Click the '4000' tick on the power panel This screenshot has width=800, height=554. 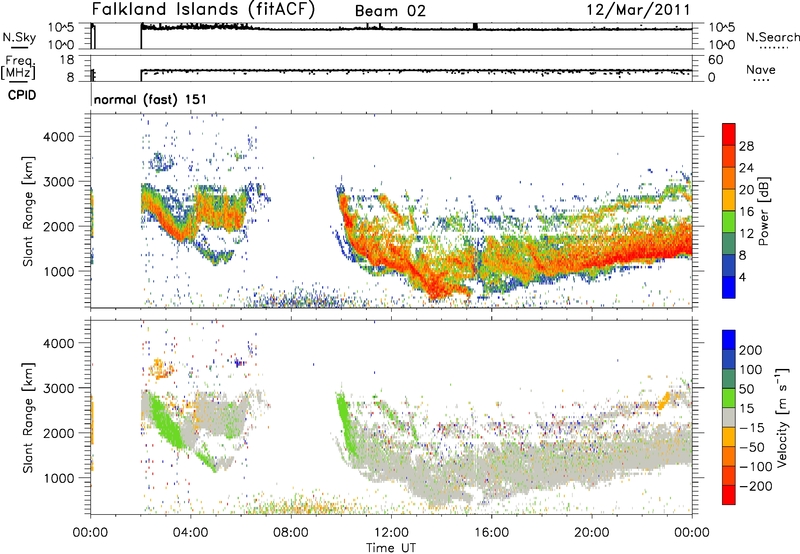pyautogui.click(x=58, y=137)
